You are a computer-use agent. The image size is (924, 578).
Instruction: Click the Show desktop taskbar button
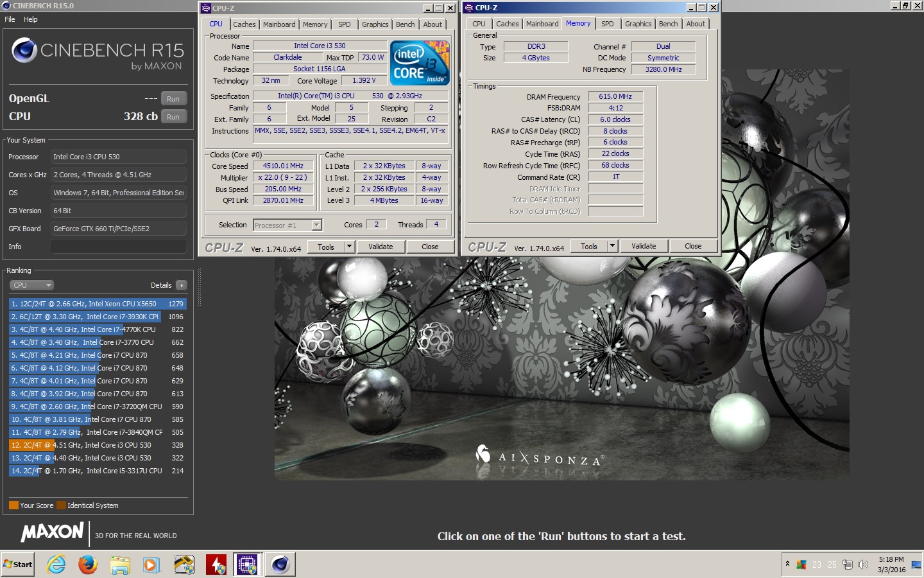click(x=916, y=565)
